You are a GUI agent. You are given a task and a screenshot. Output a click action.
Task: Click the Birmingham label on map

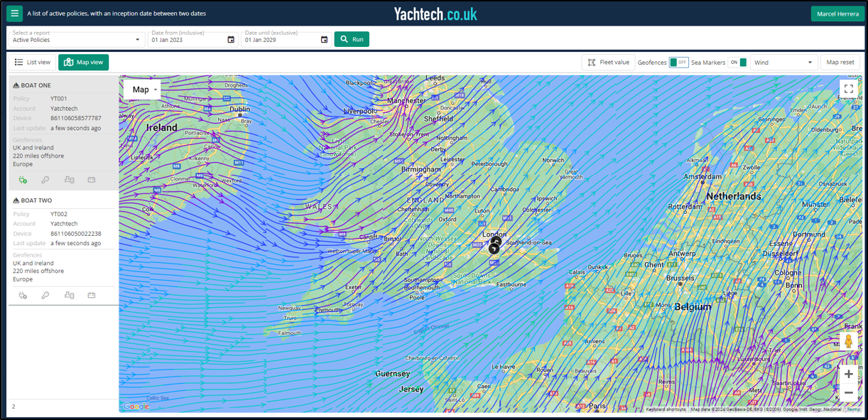[421, 170]
